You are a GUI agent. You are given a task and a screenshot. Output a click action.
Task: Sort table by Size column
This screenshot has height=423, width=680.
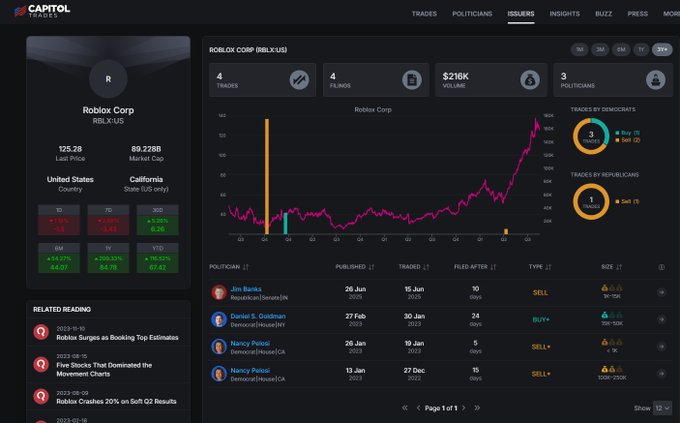pyautogui.click(x=611, y=267)
